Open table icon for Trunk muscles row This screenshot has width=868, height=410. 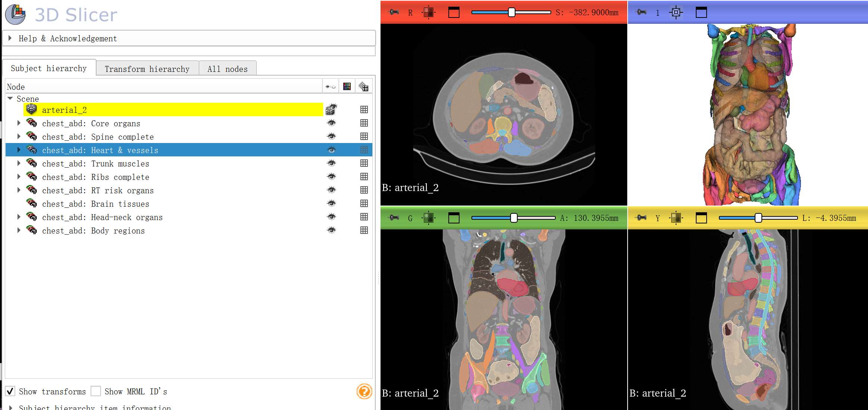(x=364, y=163)
